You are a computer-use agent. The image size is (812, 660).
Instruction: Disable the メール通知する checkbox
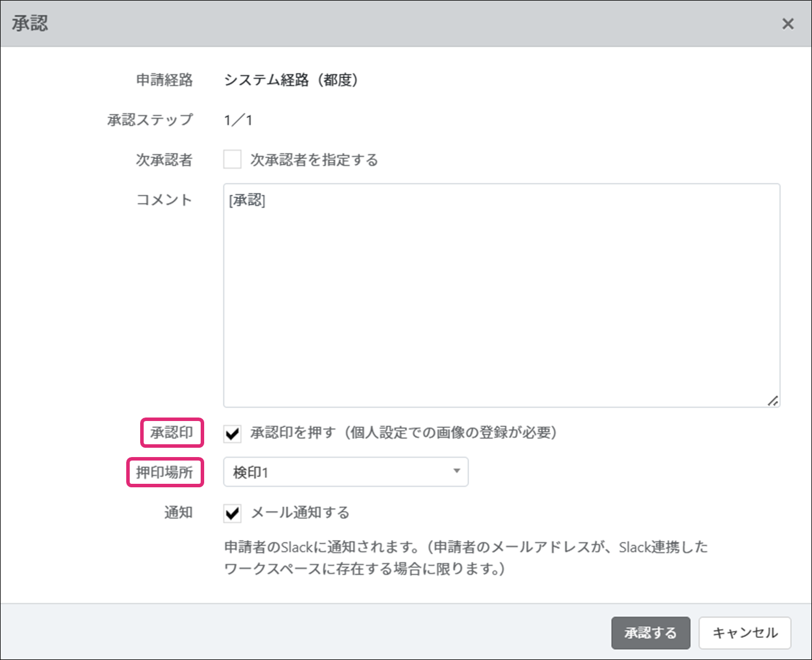pos(233,513)
